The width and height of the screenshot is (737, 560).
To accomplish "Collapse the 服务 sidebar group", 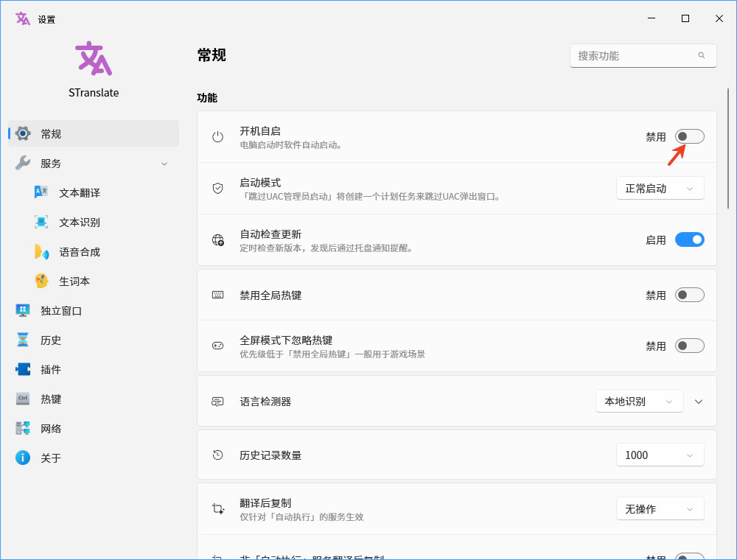I will click(164, 164).
